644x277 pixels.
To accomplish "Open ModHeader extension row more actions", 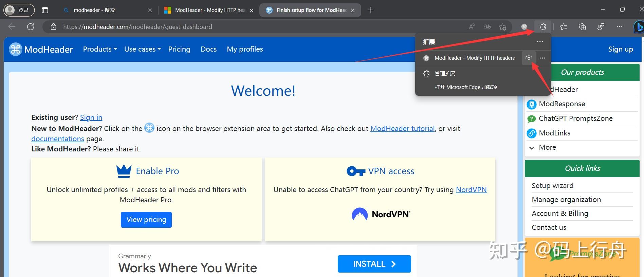I will point(542,58).
